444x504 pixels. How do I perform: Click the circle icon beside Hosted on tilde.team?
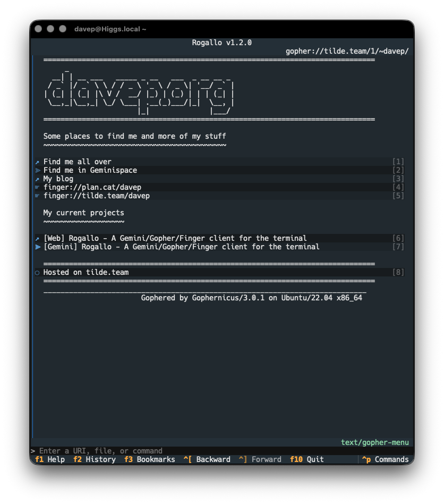[x=37, y=273]
